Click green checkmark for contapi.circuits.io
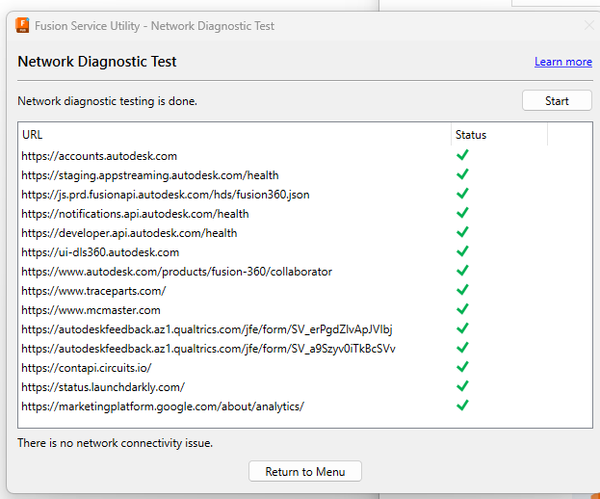 pos(462,367)
